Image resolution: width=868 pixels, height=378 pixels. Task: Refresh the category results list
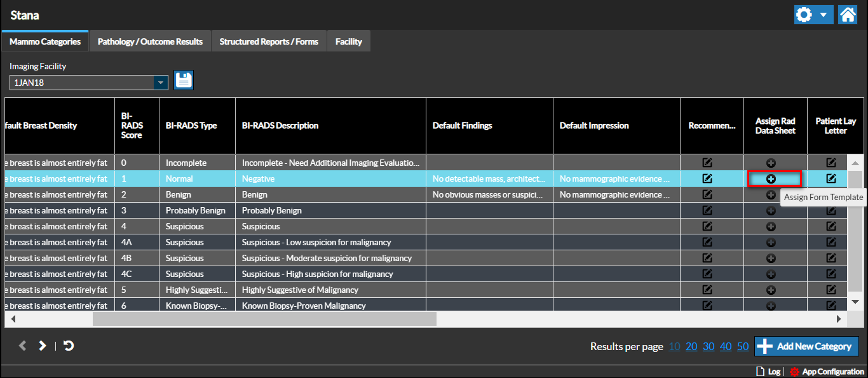tap(69, 346)
